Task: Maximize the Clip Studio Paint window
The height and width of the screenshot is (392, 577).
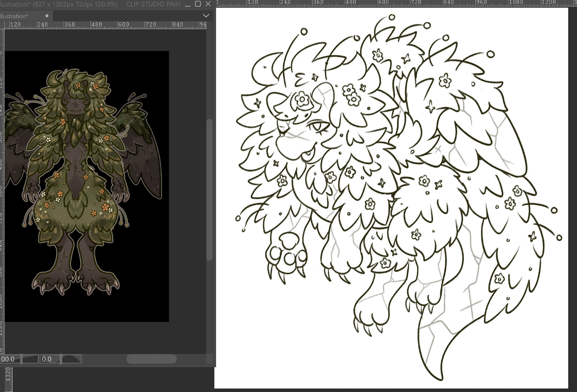Action: [198, 4]
